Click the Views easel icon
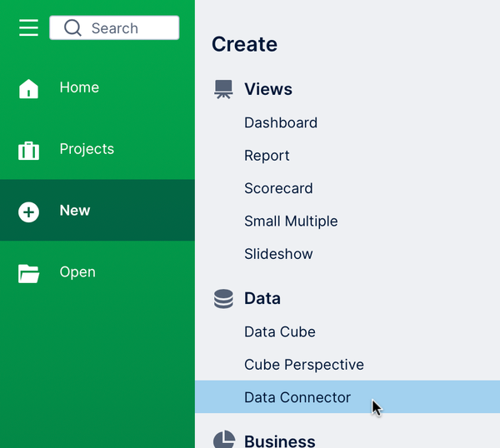Viewport: 500px width, 448px height. [x=223, y=89]
